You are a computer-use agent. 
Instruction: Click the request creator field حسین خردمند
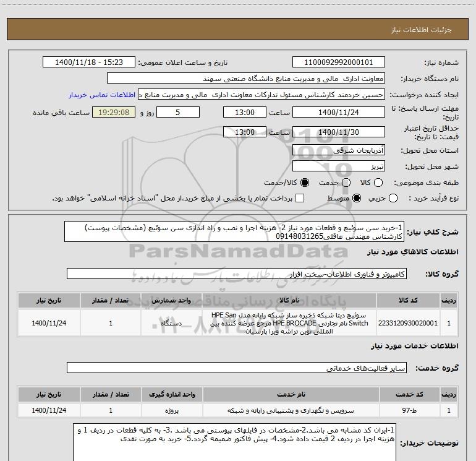pos(261,95)
